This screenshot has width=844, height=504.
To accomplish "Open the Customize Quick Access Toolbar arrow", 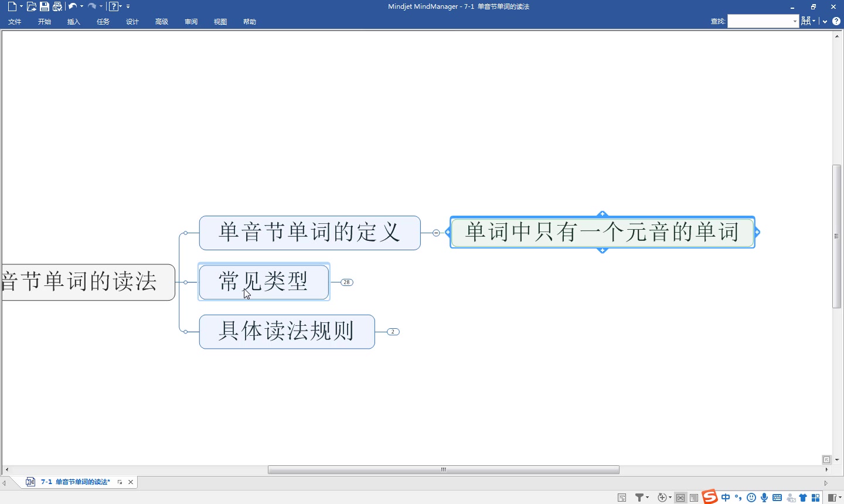I will pyautogui.click(x=128, y=6).
